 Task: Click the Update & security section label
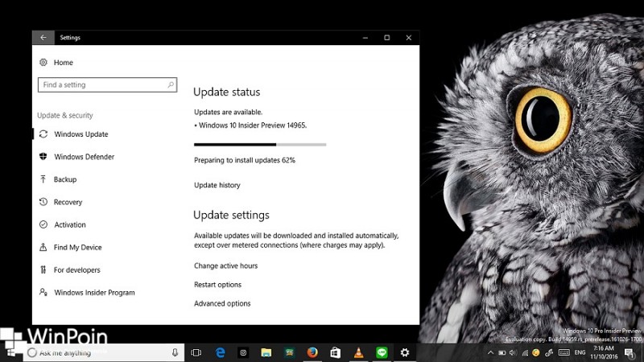[65, 115]
